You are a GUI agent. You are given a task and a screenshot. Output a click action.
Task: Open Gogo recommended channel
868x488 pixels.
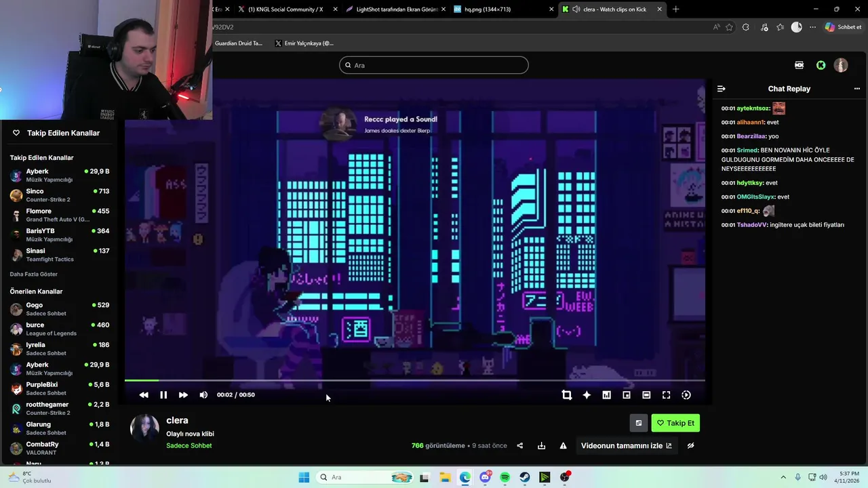(x=60, y=309)
